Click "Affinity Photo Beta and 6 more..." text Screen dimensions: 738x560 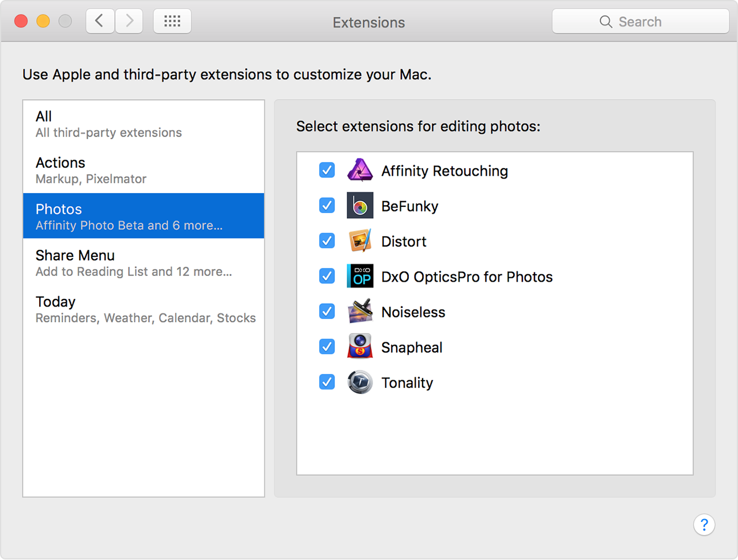pos(129,225)
